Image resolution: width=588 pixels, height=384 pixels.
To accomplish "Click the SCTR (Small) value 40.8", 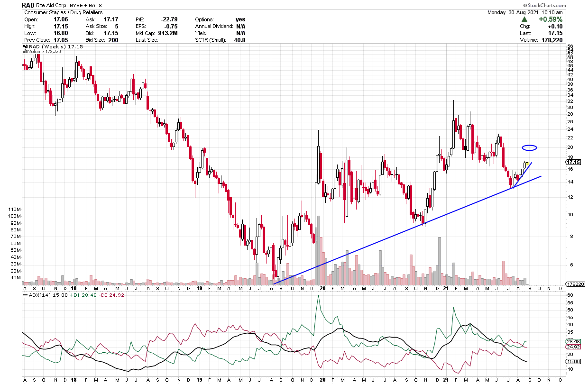I will [x=239, y=40].
